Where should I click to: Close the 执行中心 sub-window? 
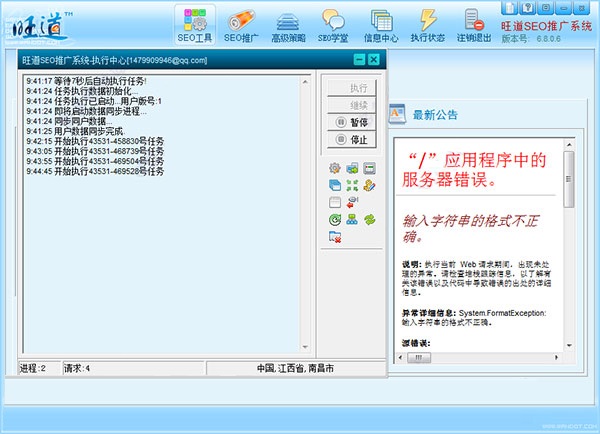tap(374, 60)
